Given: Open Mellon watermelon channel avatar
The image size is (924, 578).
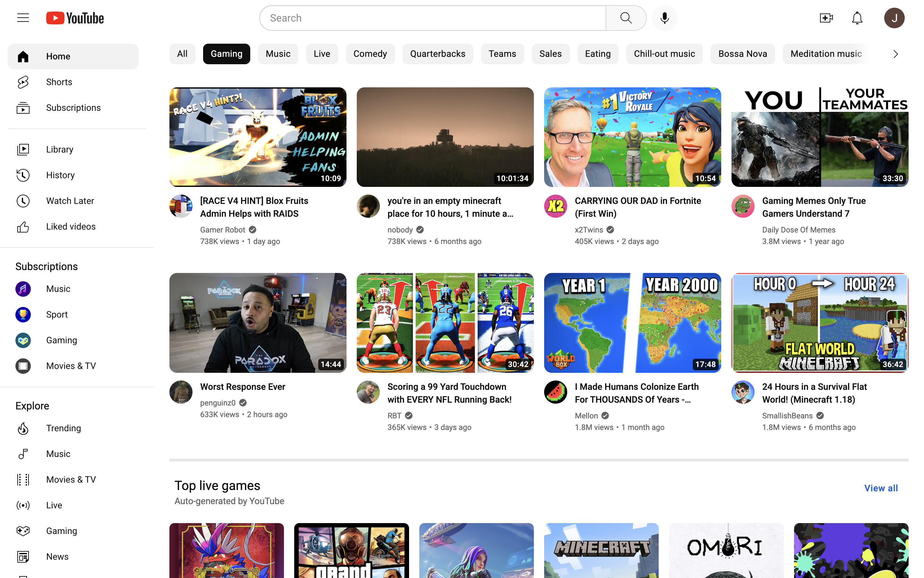Looking at the screenshot, I should point(556,392).
